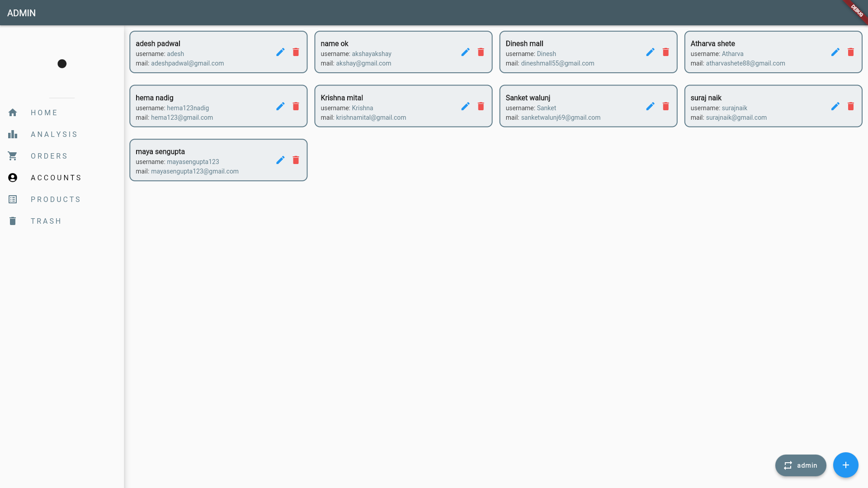The height and width of the screenshot is (488, 868).
Task: Click the delete icon for maya sengupta
Action: (x=296, y=160)
